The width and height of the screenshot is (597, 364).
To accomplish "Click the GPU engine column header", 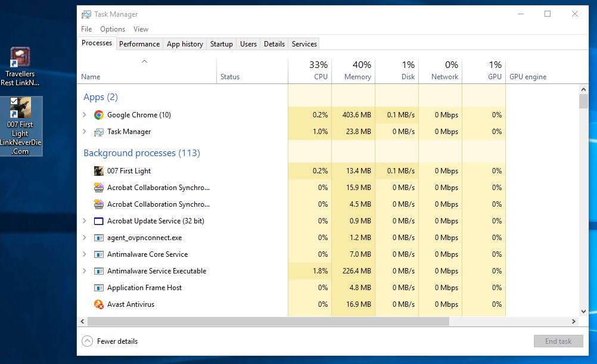I will pos(528,76).
